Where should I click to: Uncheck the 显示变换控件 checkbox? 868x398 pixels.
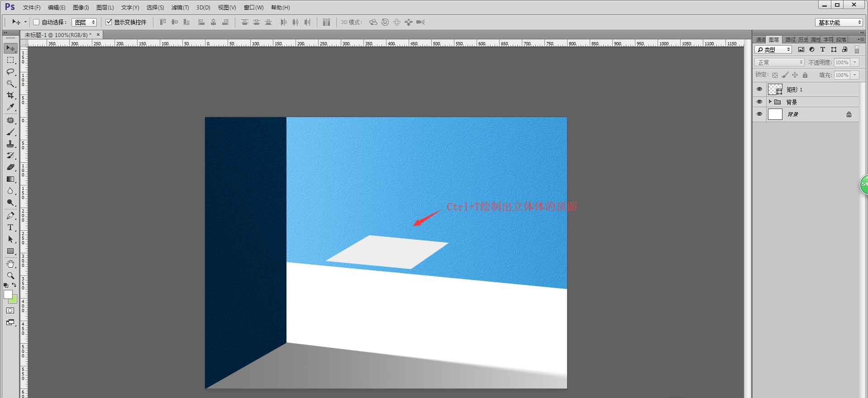tap(109, 22)
